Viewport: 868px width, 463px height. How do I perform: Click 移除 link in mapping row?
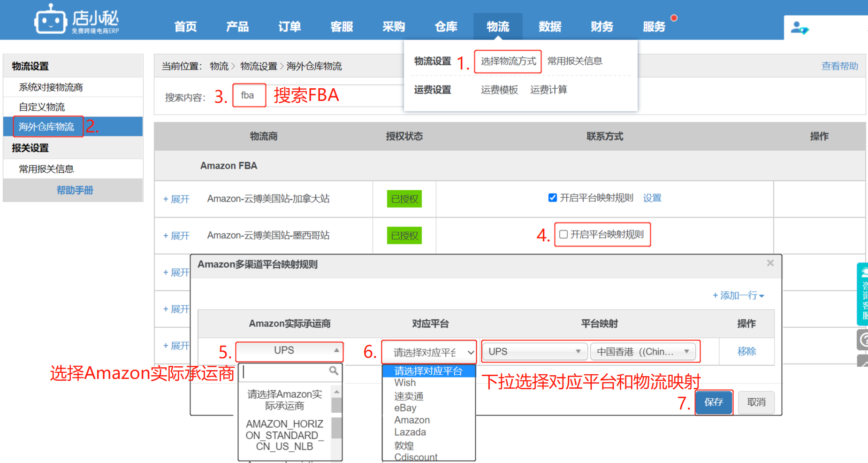(746, 351)
